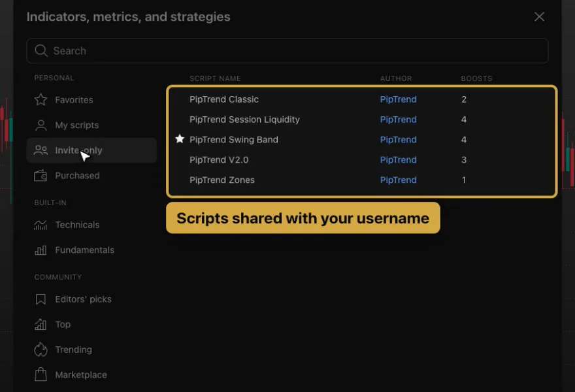Image resolution: width=575 pixels, height=392 pixels.
Task: Open PipTrend author link for Classic script
Action: click(x=398, y=99)
